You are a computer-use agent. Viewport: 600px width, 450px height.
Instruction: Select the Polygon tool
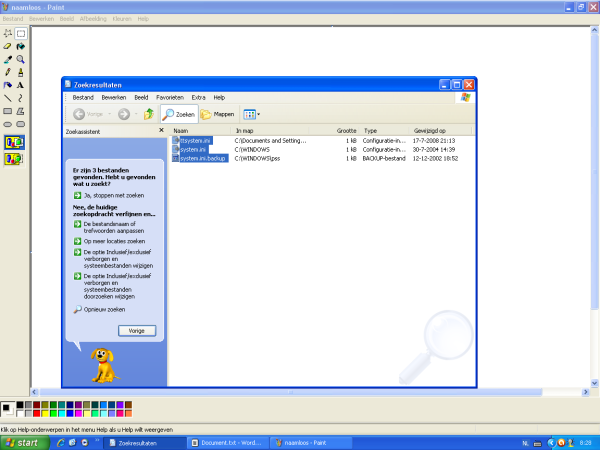click(21, 111)
